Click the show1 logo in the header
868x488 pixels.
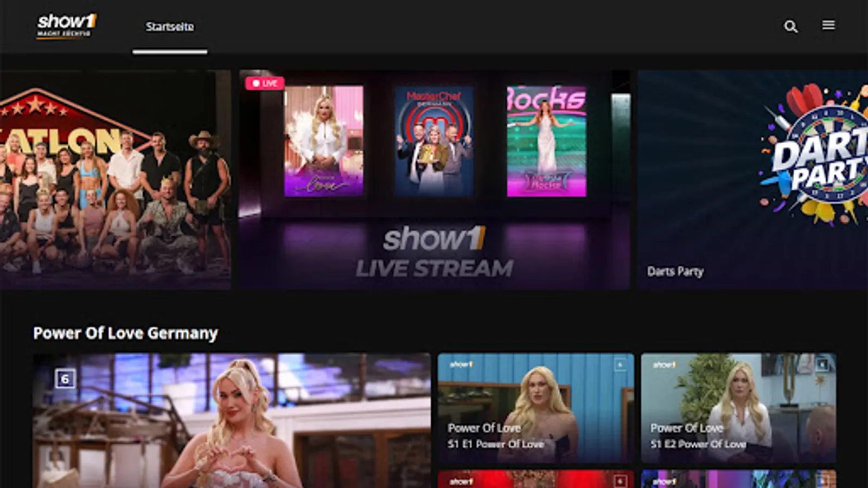tap(67, 25)
